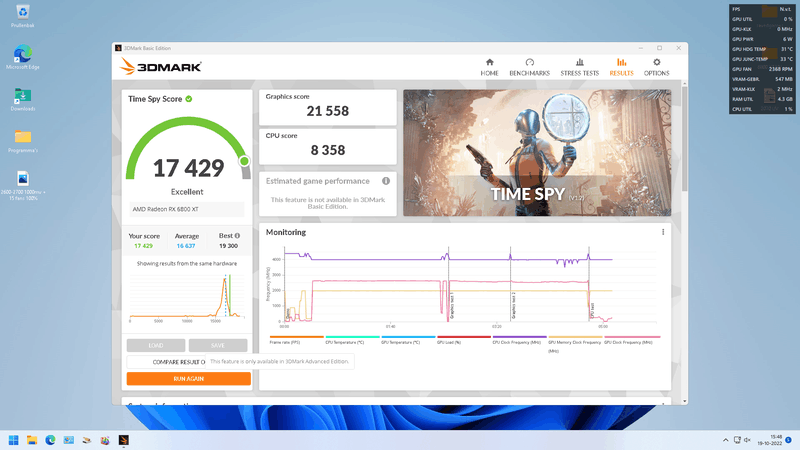Toggle the GPU Temperature legend item
800x450 pixels.
[408, 340]
